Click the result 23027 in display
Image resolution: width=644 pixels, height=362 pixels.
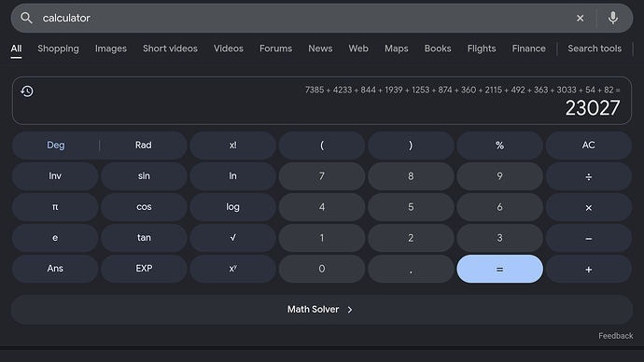pyautogui.click(x=593, y=108)
